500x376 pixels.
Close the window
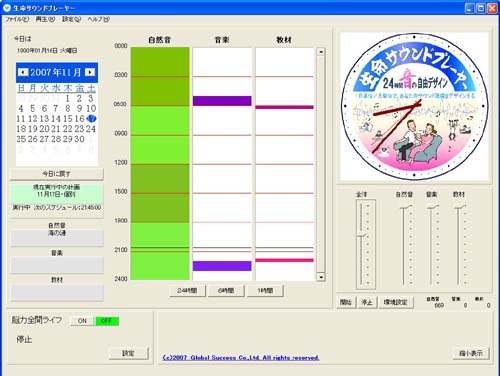pos(492,8)
